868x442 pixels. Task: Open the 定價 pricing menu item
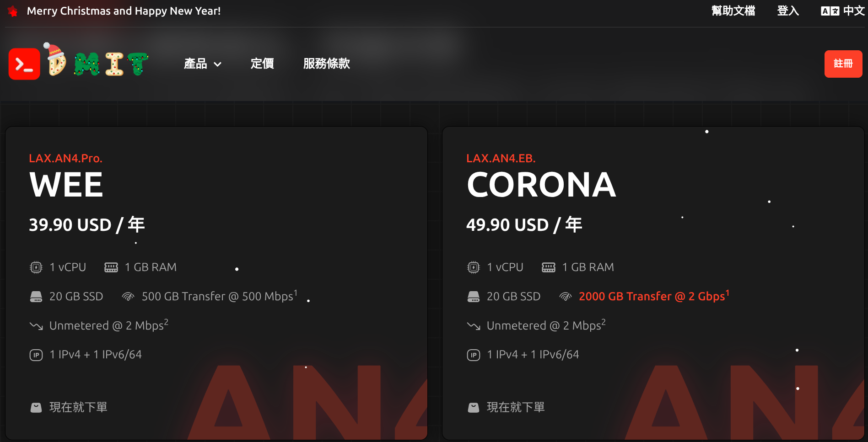262,64
